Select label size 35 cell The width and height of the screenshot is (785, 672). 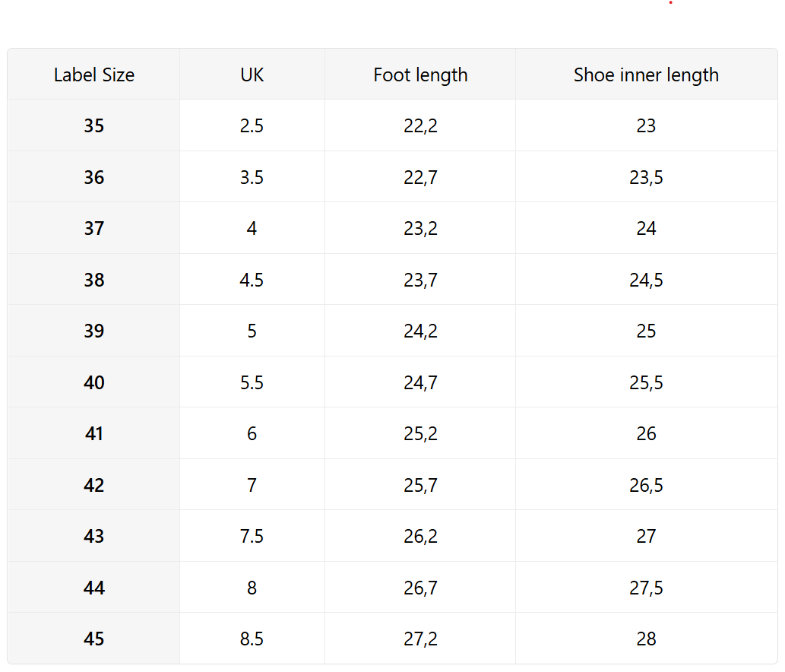[94, 126]
